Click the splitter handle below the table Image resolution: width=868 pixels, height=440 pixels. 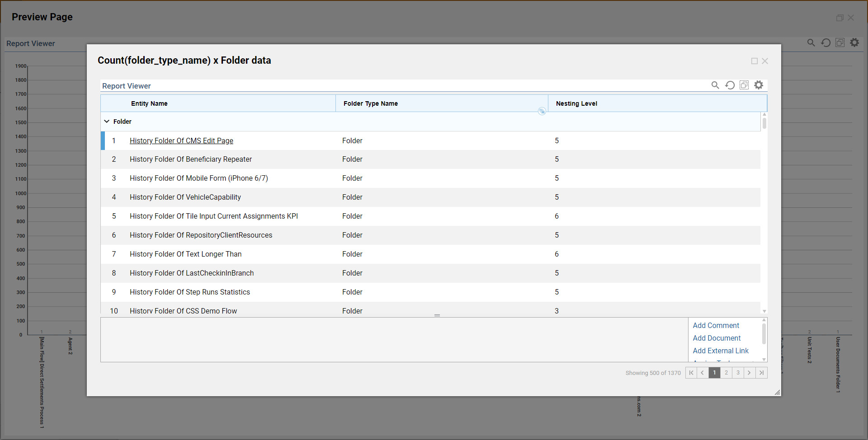(x=437, y=315)
